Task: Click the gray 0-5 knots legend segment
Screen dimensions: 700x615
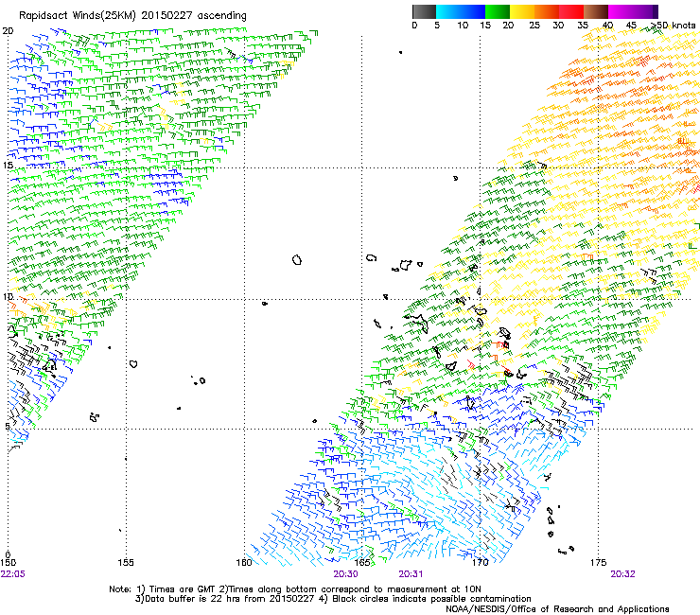Action: [424, 11]
